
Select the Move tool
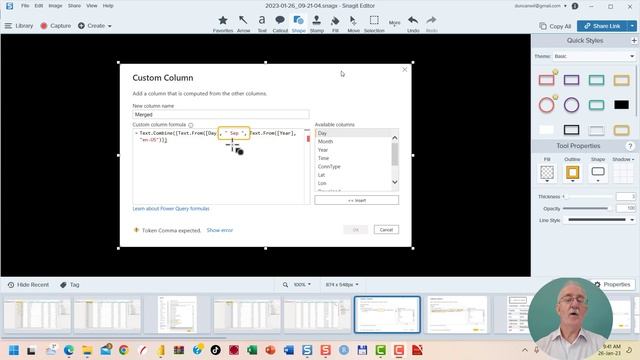[x=353, y=24]
